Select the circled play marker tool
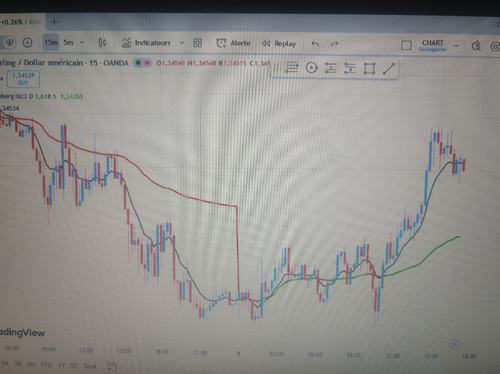Screen dimensions: 500x374 click(x=312, y=68)
